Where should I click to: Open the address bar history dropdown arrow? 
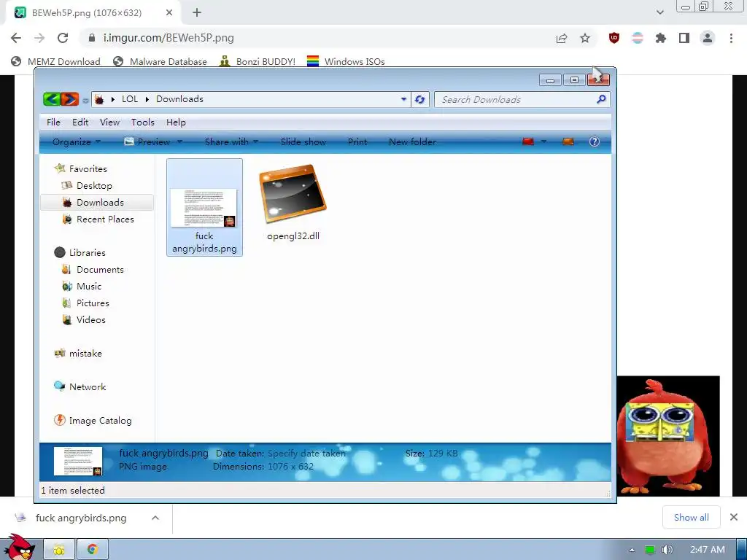coord(403,99)
